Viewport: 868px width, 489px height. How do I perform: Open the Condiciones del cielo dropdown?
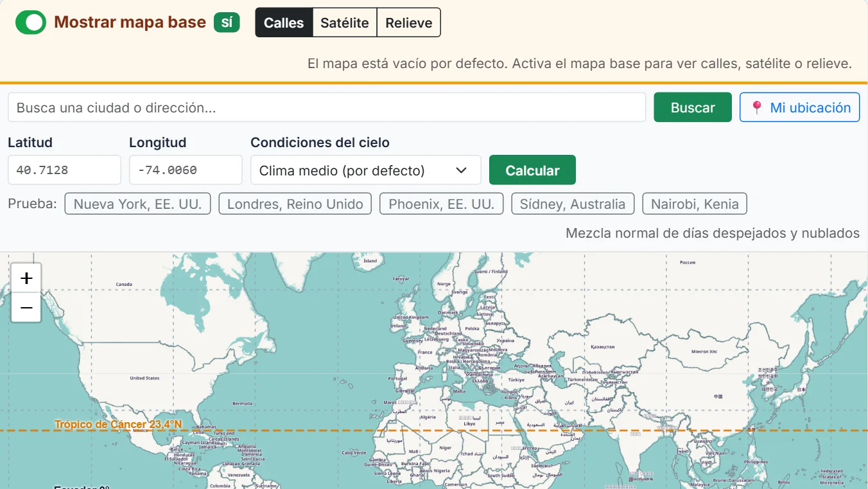(x=366, y=170)
